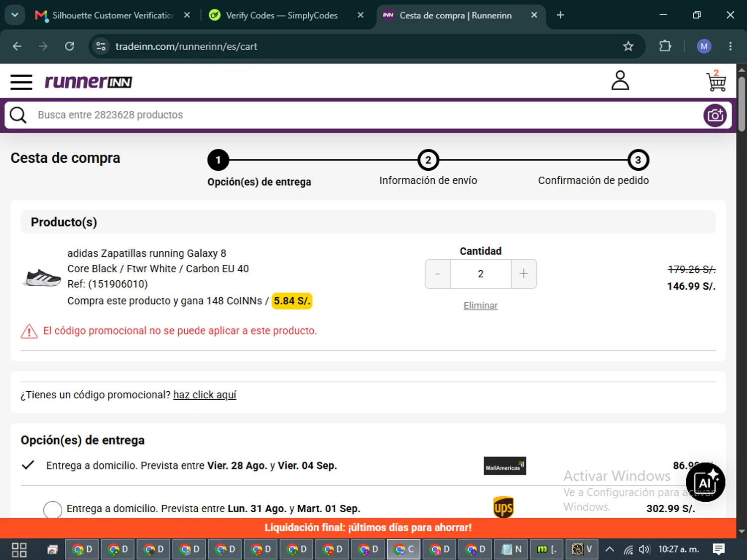Image resolution: width=747 pixels, height=560 pixels.
Task: Open the Chrome three-dot menu
Action: coord(731,46)
